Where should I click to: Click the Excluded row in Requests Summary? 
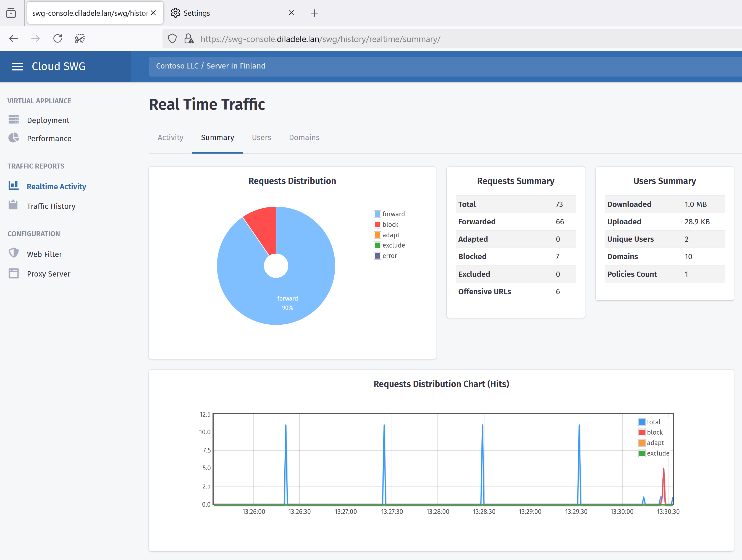coord(516,274)
